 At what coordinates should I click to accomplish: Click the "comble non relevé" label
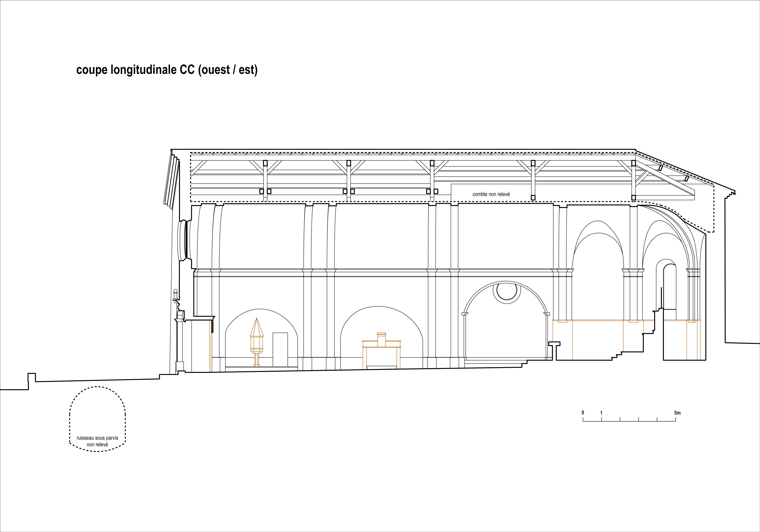pyautogui.click(x=491, y=194)
